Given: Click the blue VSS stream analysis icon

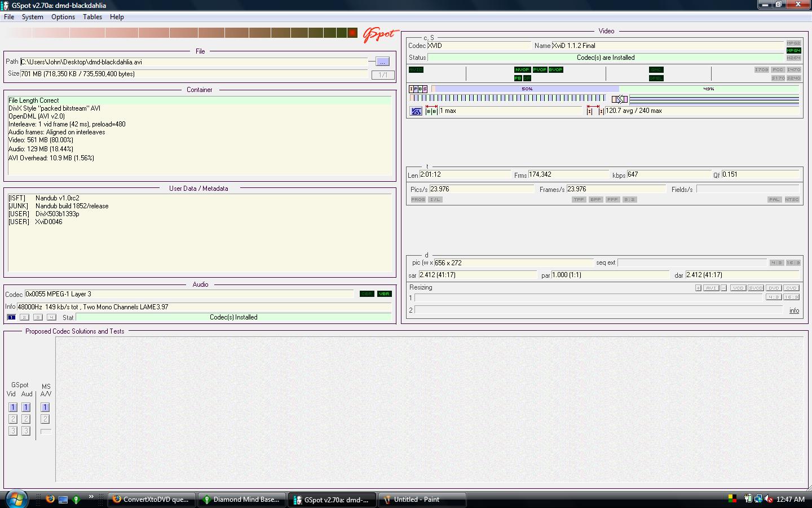Looking at the screenshot, I should pyautogui.click(x=416, y=111).
